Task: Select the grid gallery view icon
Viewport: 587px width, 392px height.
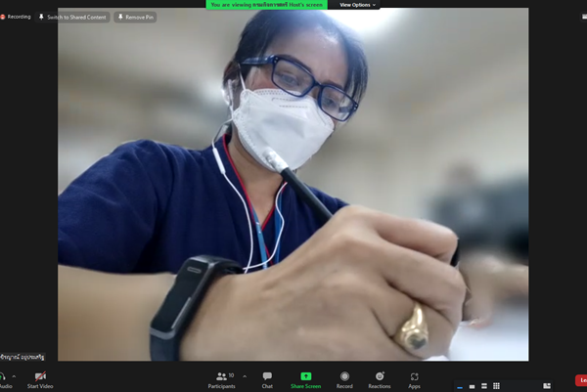Action: pyautogui.click(x=496, y=386)
